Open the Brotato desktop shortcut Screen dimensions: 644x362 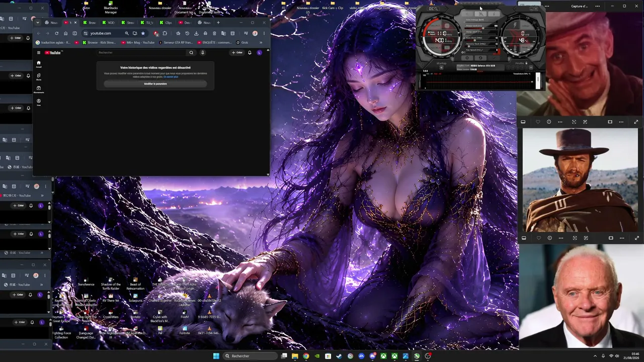(135, 314)
